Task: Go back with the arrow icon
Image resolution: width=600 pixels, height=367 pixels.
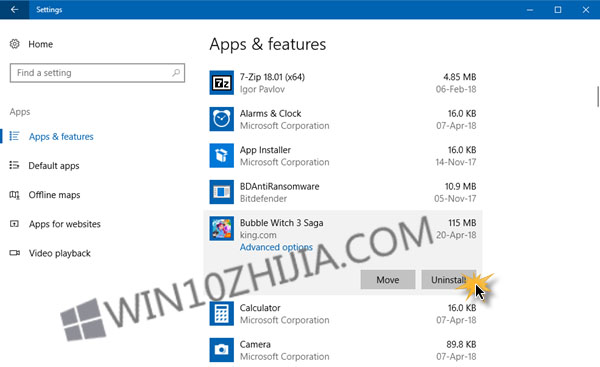Action: [x=14, y=10]
